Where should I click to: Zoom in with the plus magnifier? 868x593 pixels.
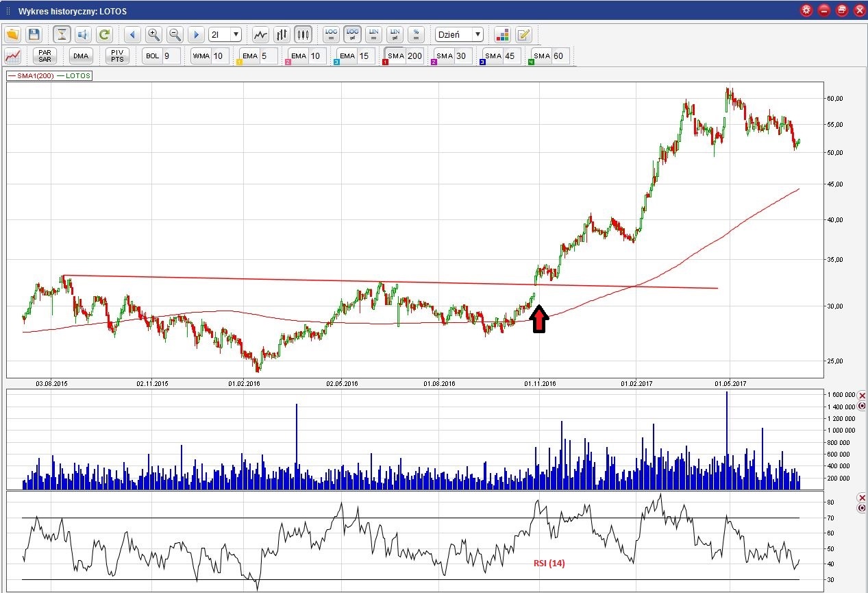(153, 34)
